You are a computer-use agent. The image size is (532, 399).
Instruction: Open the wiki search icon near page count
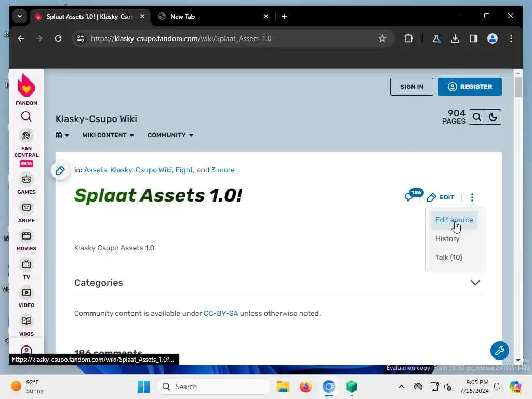point(477,117)
